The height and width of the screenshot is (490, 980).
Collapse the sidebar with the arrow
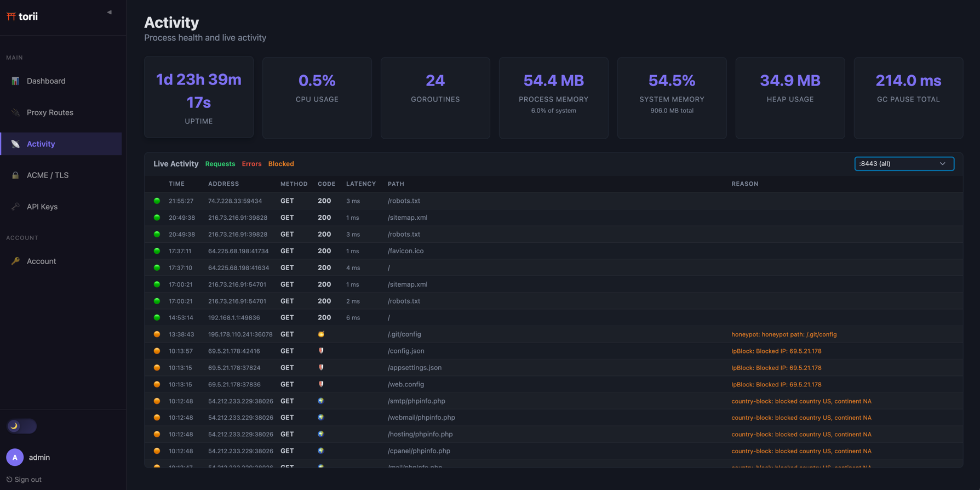tap(109, 12)
